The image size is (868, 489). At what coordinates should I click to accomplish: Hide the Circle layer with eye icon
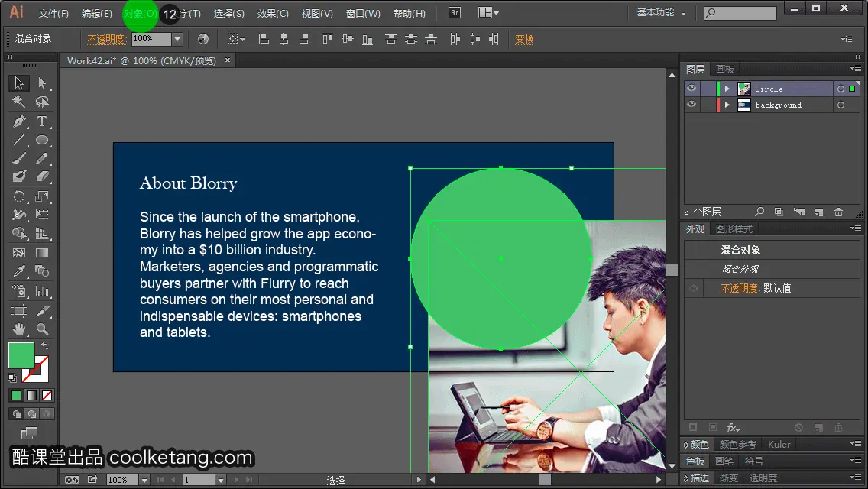(691, 88)
